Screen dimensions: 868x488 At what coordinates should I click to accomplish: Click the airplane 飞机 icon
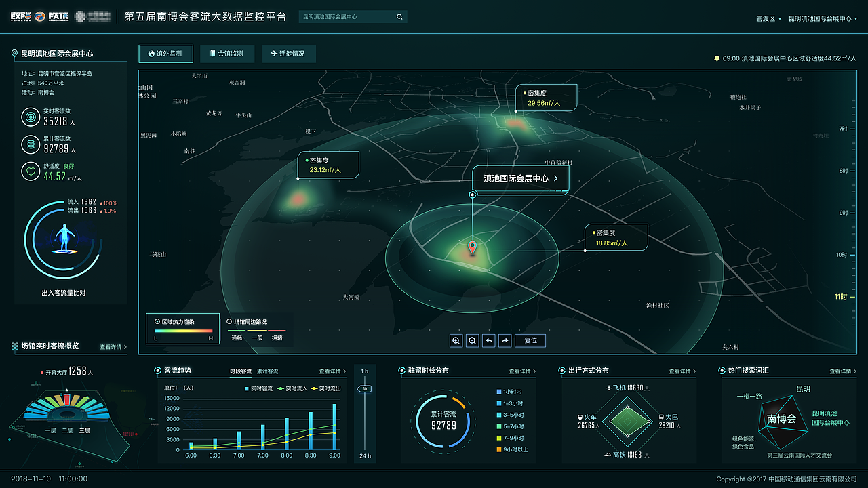click(608, 388)
